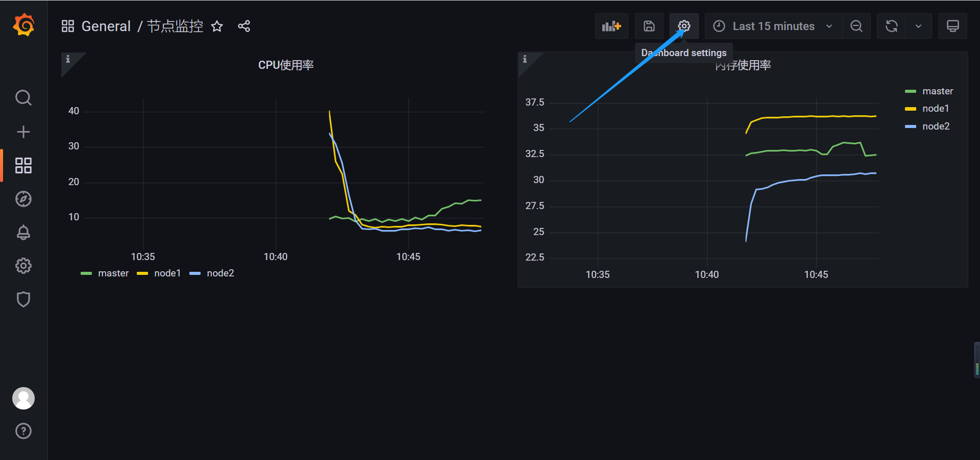980x460 pixels.
Task: Click the zoom out time range icon
Action: (x=856, y=25)
